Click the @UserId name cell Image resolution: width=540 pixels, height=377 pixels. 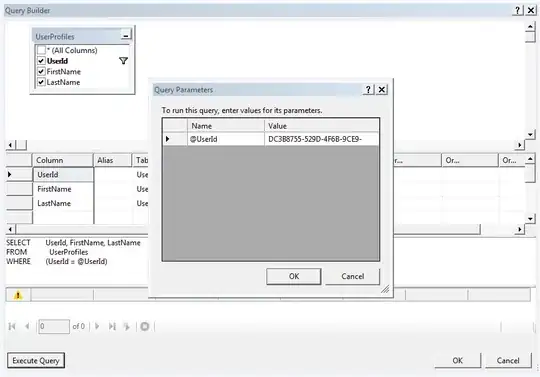coord(226,139)
